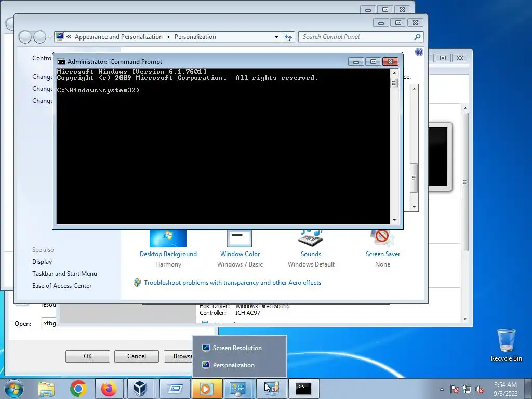Open VirtualBox from the taskbar

[139, 389]
